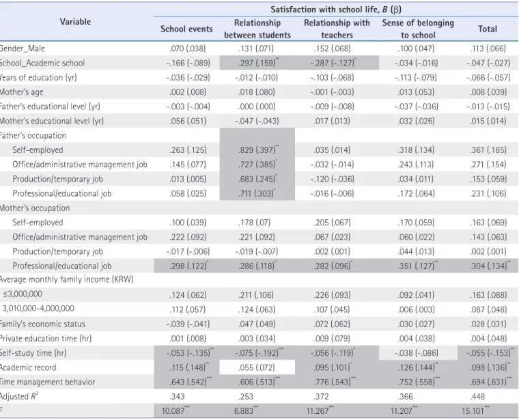
Task: Click the 'Variable' column header
Action: click(x=75, y=22)
